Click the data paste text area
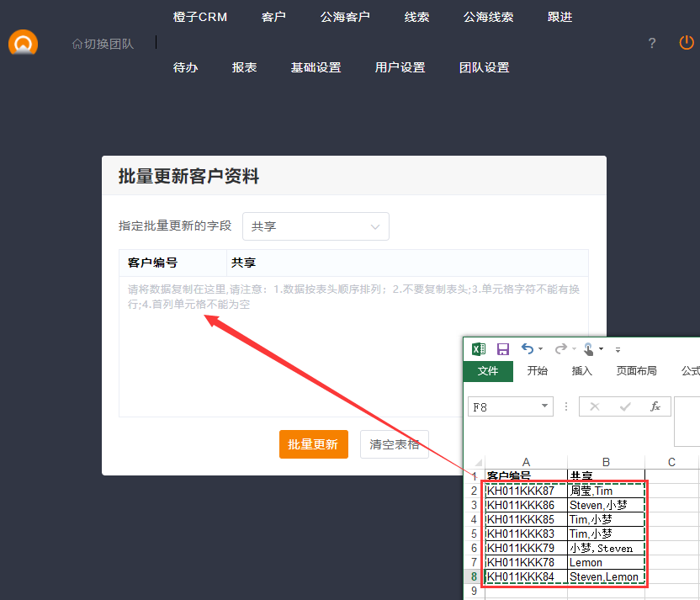This screenshot has height=600, width=700. click(353, 353)
